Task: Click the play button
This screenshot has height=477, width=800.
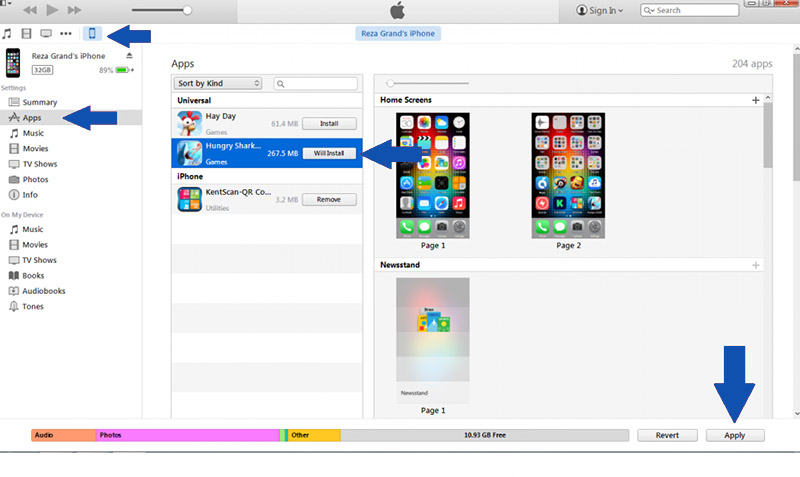Action: (x=52, y=10)
